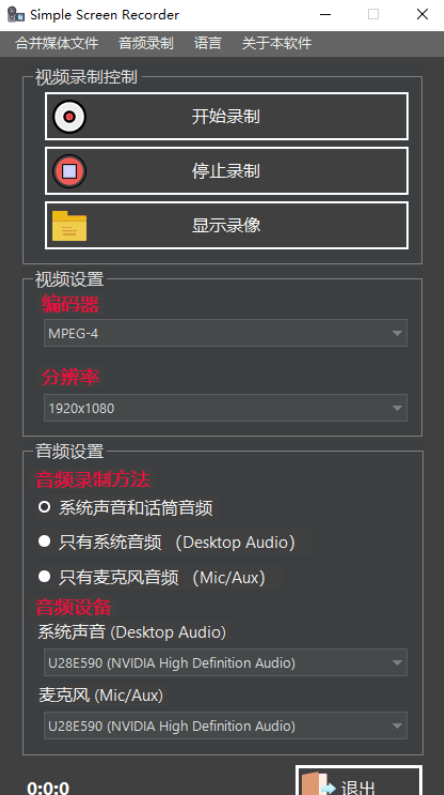
Task: Select 系统声音和话筒音频 radio option
Action: click(45, 507)
